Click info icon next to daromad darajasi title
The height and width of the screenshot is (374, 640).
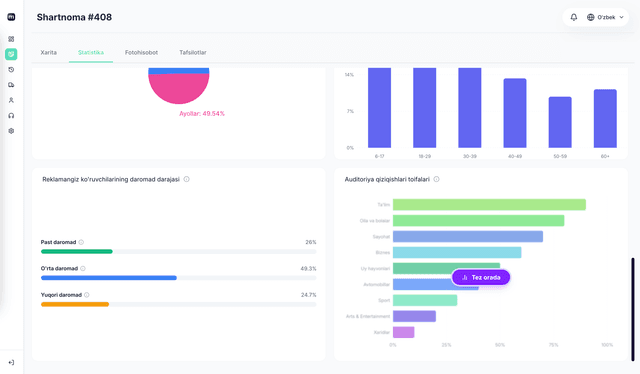click(187, 179)
